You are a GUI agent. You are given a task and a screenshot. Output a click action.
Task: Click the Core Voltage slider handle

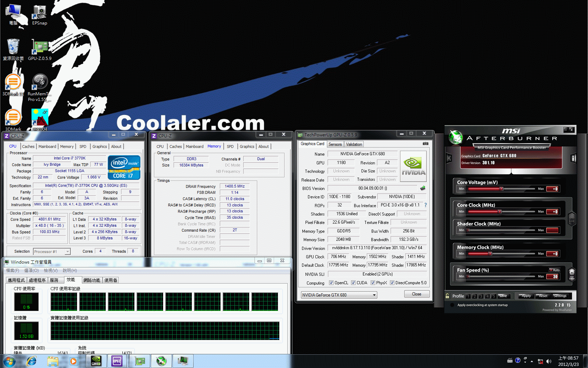tap(501, 189)
